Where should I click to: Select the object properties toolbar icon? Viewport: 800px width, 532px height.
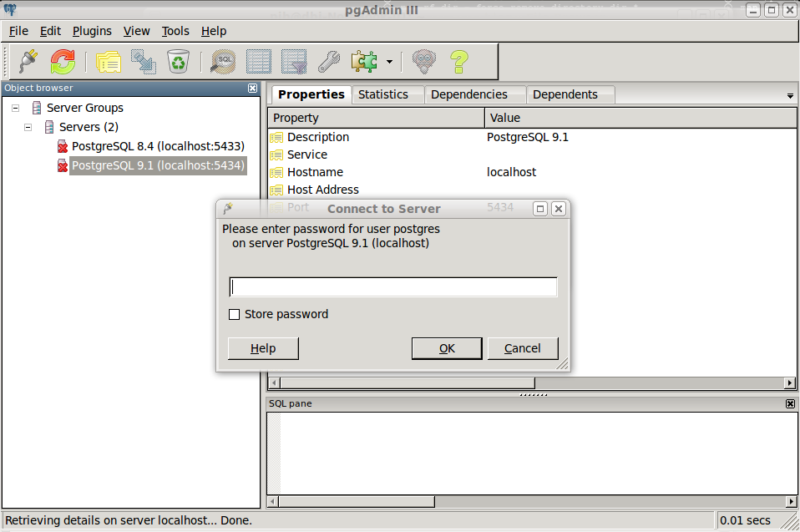109,61
